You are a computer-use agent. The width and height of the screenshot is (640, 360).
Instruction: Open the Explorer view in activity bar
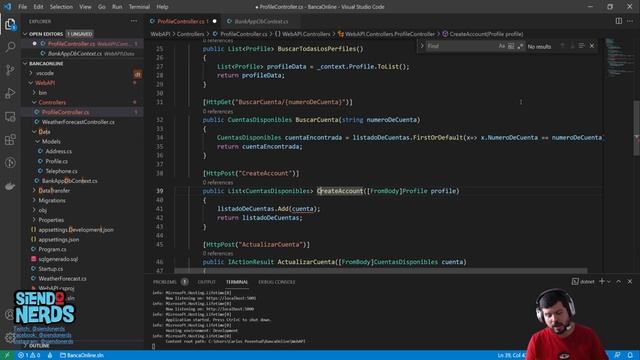click(10, 24)
